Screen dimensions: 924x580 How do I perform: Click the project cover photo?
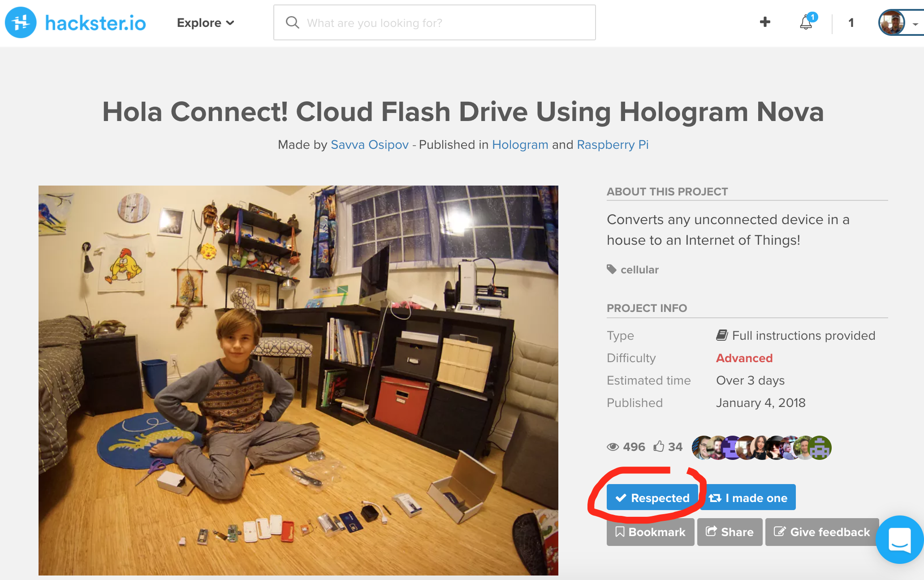298,380
